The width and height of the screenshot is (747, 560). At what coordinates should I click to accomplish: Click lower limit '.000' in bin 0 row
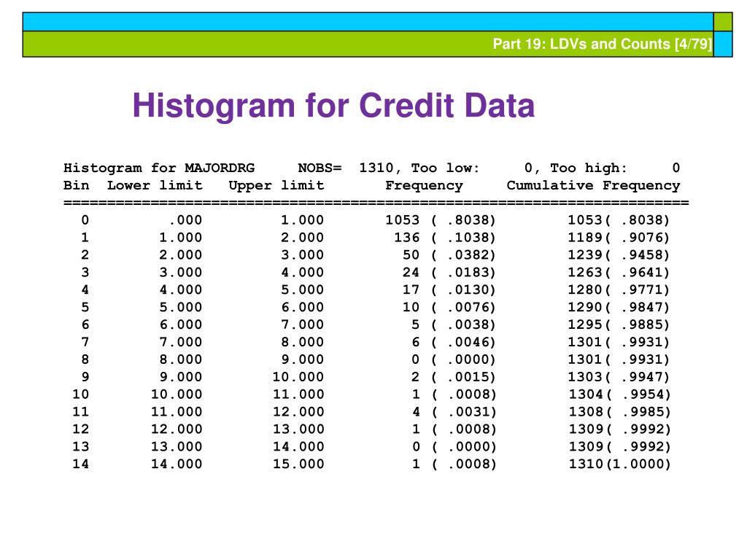[x=186, y=220]
